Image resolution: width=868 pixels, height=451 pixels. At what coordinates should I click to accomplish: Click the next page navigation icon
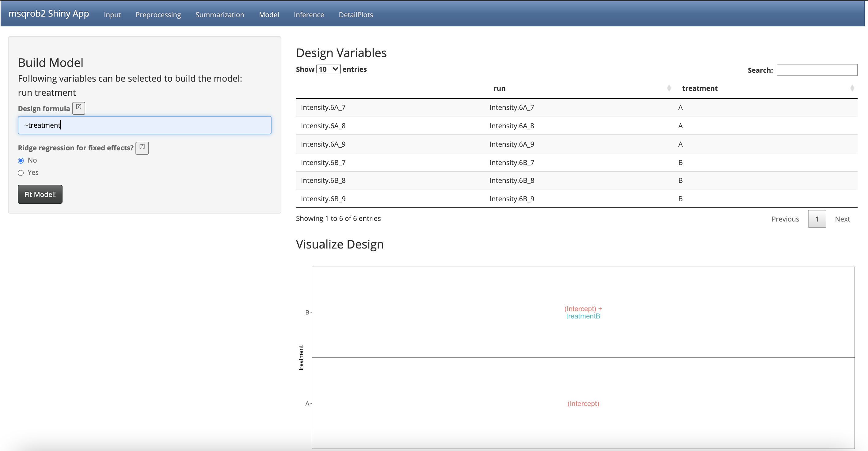point(842,218)
